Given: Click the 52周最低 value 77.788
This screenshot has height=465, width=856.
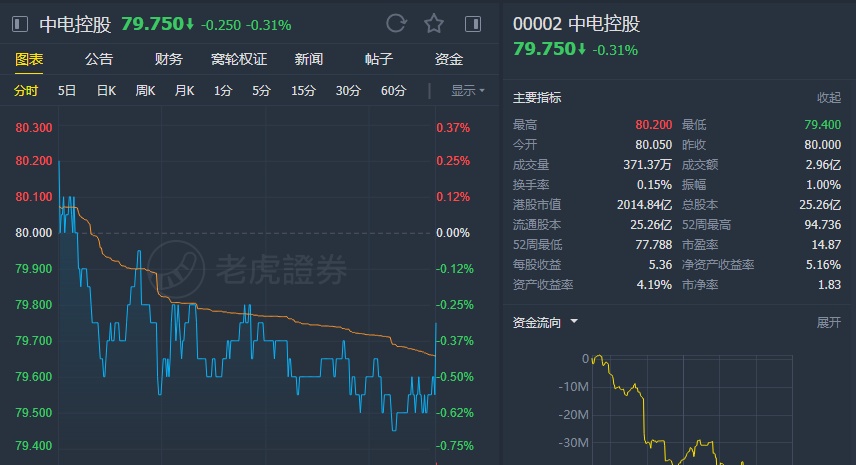Looking at the screenshot, I should click(x=653, y=245).
